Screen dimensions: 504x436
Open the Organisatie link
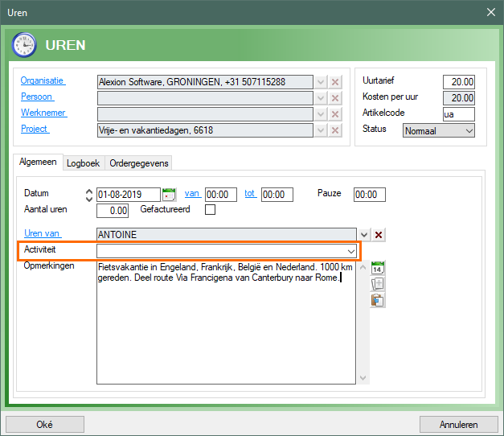pos(43,80)
